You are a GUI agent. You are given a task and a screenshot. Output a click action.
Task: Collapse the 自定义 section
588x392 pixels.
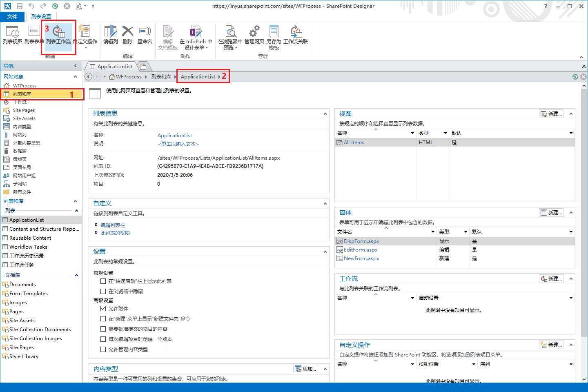(x=325, y=204)
